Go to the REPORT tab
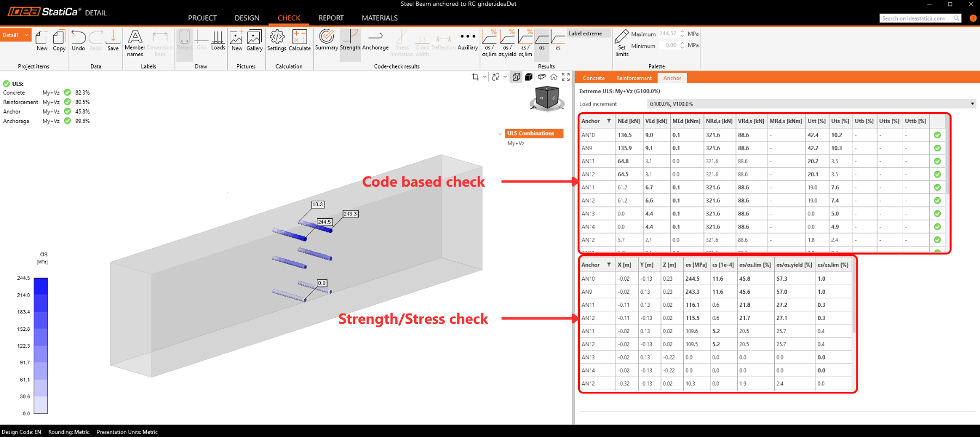This screenshot has width=980, height=437. click(x=331, y=18)
